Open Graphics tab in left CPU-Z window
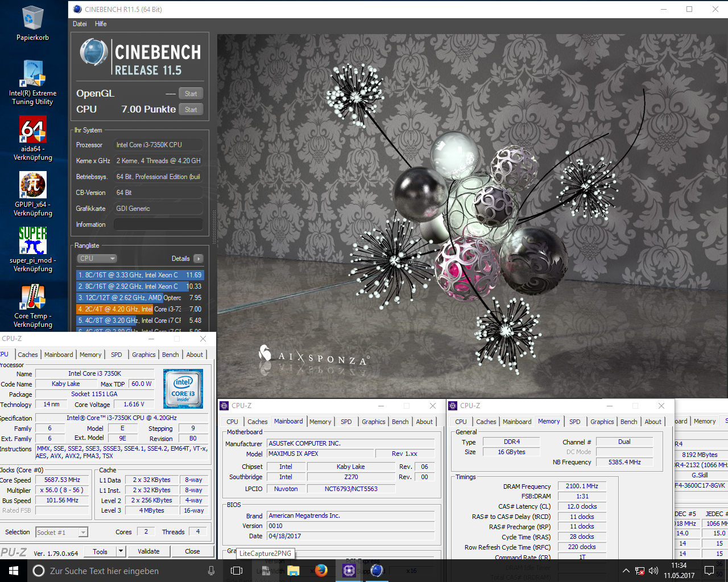 (x=144, y=355)
